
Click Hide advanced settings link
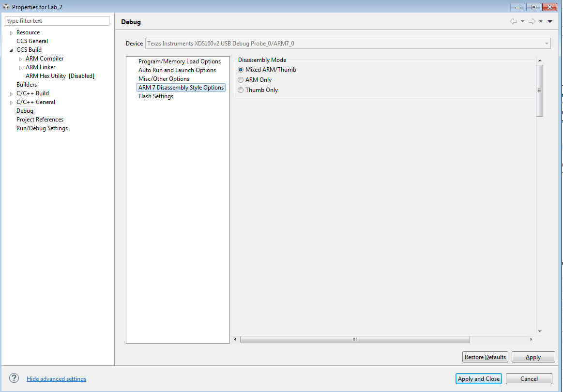[56, 379]
